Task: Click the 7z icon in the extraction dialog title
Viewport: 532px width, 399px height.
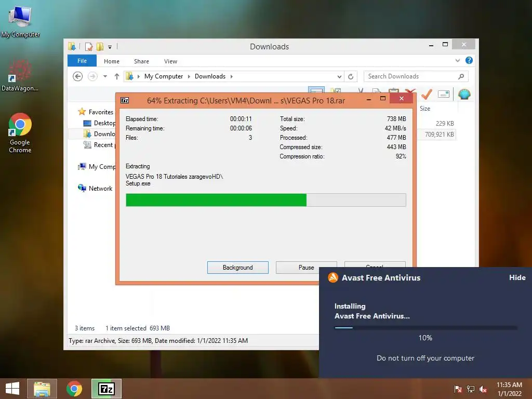Action: point(125,100)
